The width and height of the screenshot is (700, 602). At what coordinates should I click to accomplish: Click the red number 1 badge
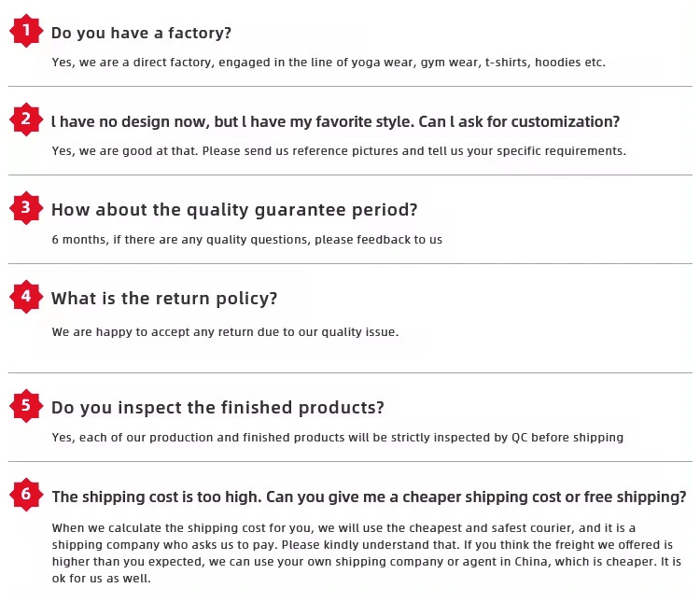point(26,31)
